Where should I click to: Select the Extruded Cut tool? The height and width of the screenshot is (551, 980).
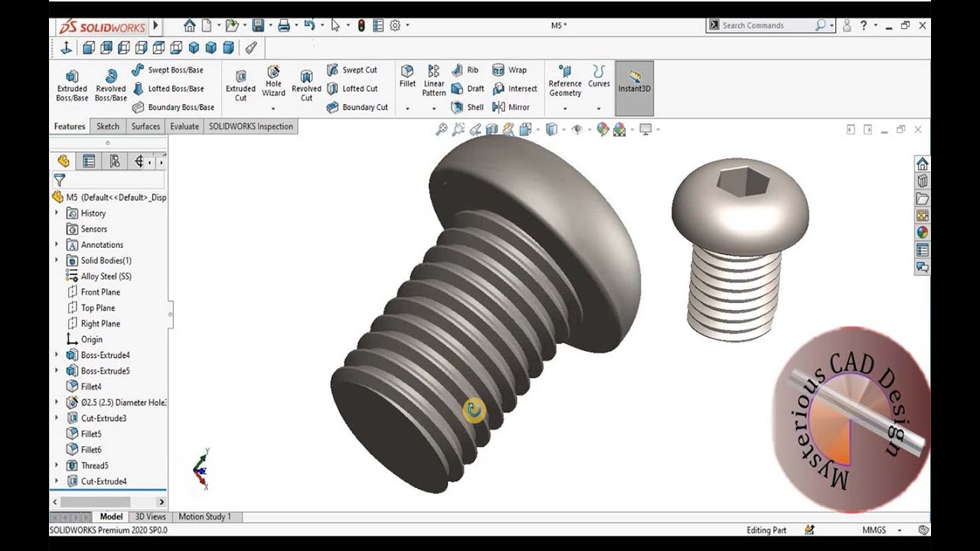click(x=240, y=85)
